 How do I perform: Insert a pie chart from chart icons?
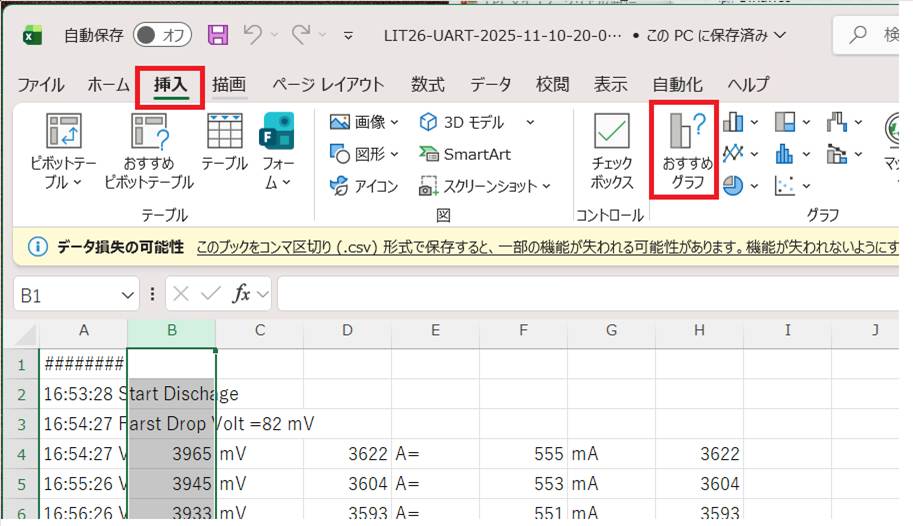[x=733, y=186]
